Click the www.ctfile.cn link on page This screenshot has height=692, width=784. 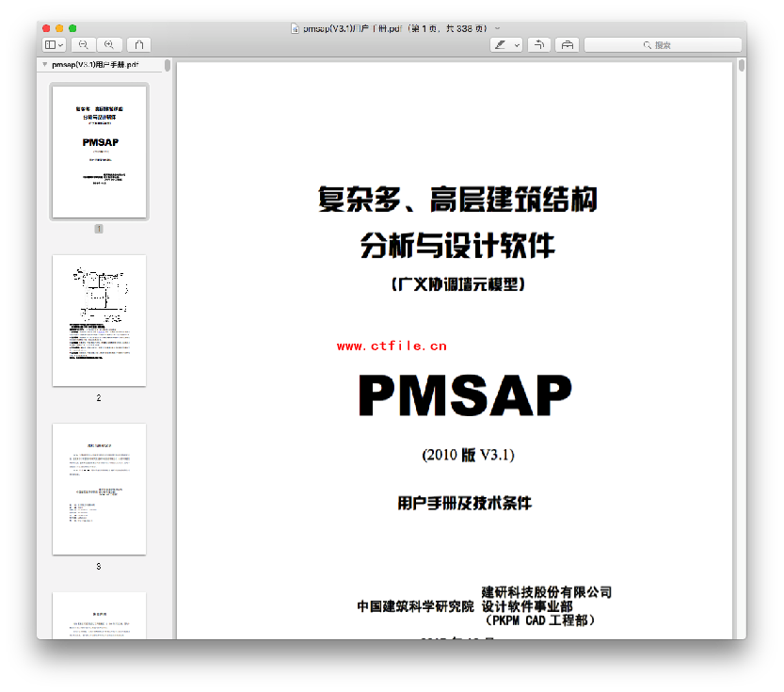click(x=392, y=346)
